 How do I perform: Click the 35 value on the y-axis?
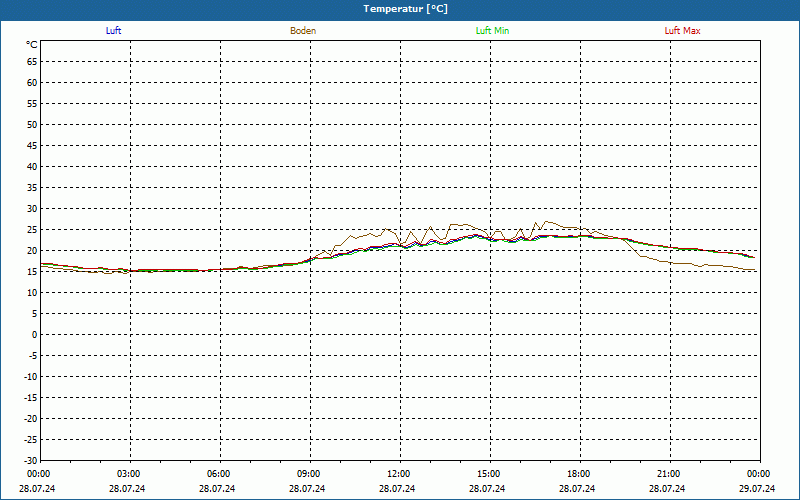pyautogui.click(x=32, y=188)
